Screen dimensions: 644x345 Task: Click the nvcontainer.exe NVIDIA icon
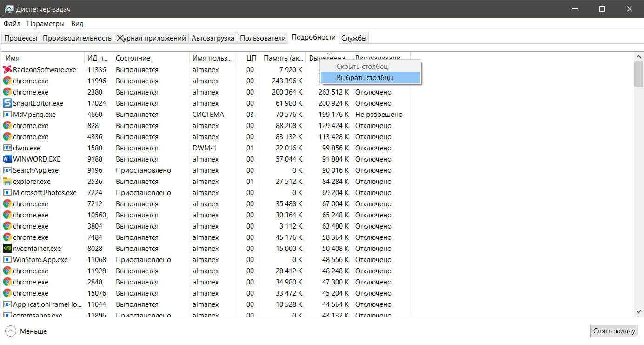point(7,249)
